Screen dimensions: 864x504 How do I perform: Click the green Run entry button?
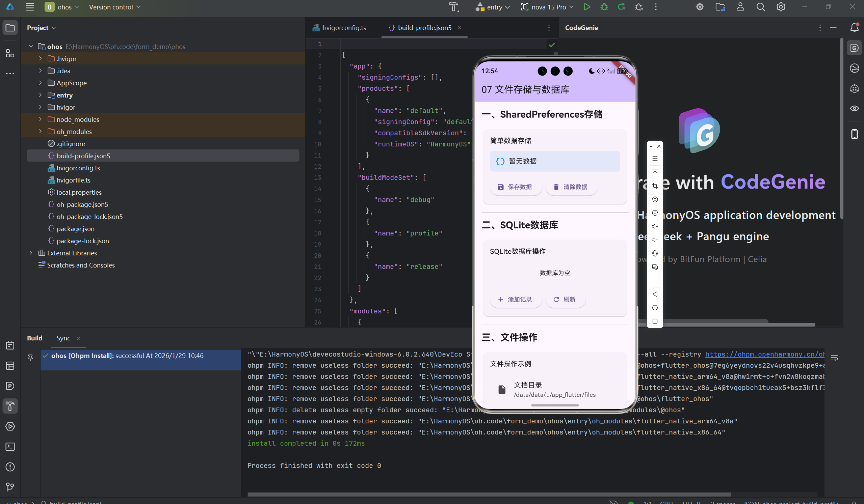pos(586,7)
